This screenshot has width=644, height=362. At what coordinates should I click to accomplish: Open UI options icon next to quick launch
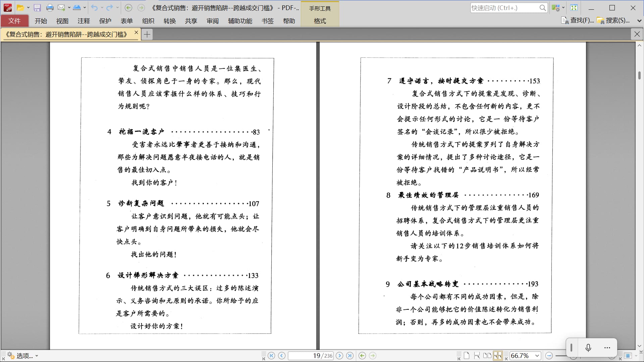555,8
